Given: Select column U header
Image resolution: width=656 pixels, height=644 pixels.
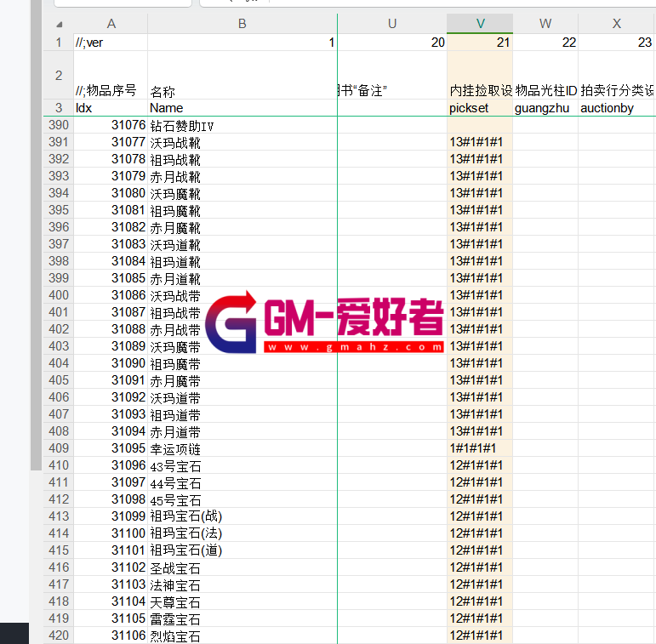Looking at the screenshot, I should pyautogui.click(x=392, y=24).
